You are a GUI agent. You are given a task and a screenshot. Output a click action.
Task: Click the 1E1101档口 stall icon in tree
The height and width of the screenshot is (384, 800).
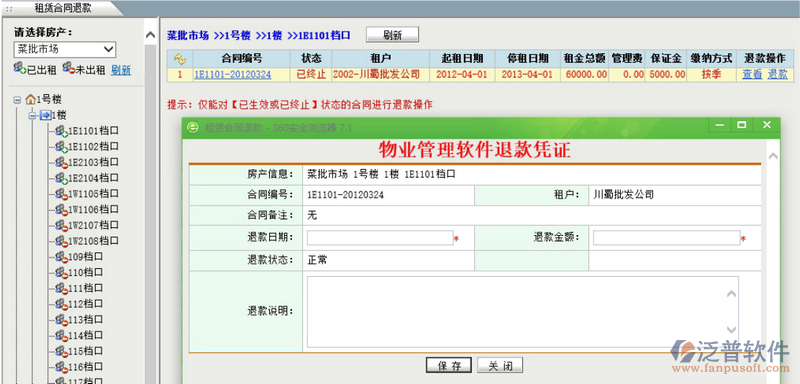click(x=61, y=132)
